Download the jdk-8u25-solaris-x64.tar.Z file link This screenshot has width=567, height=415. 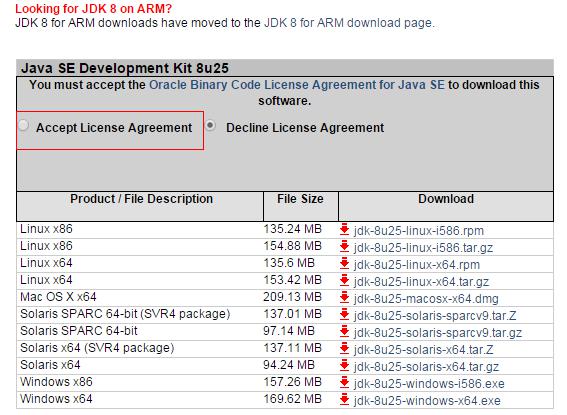click(x=423, y=350)
